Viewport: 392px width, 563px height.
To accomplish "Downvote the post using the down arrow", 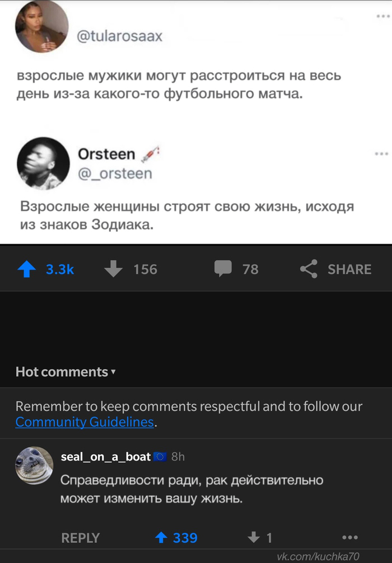I will pos(114,269).
